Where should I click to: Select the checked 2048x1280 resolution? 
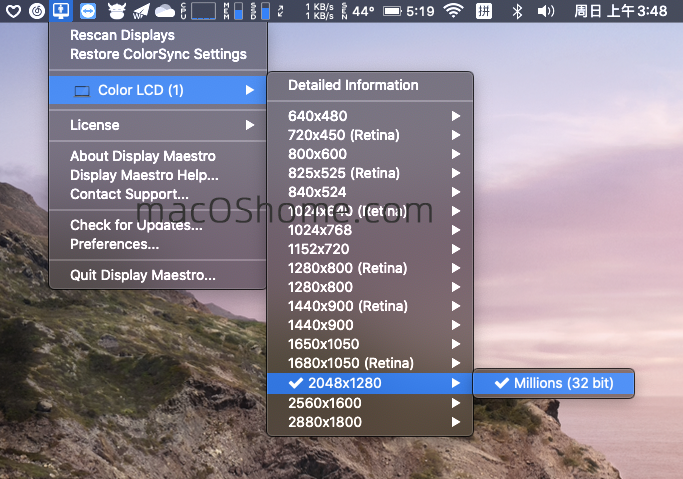370,383
